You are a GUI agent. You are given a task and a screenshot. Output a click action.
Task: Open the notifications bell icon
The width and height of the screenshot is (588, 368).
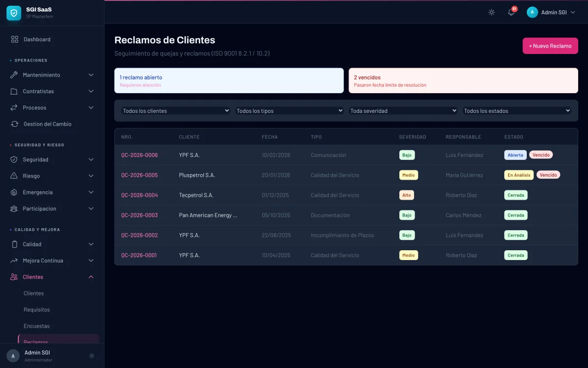pyautogui.click(x=511, y=12)
